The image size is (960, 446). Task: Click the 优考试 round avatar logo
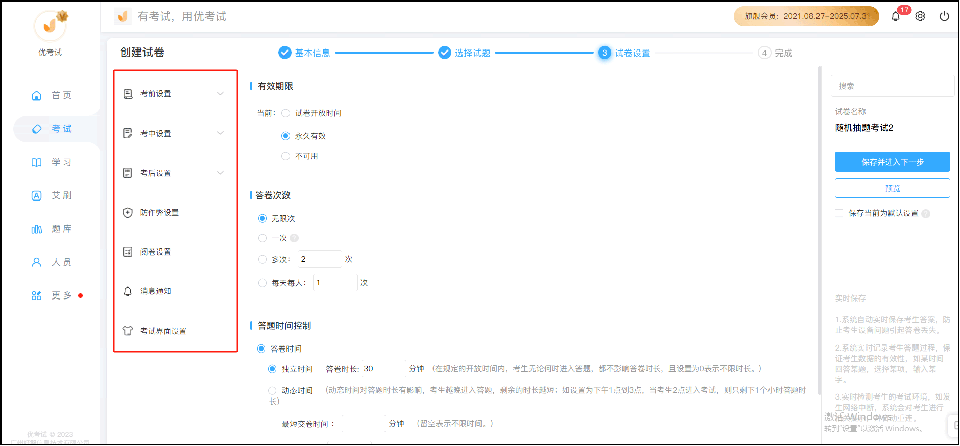50,25
